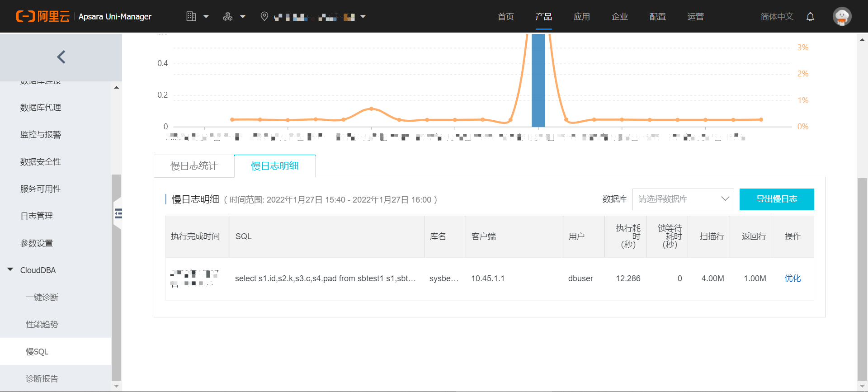
Task: Open 性能趋势 under CloudDBA
Action: 42,325
